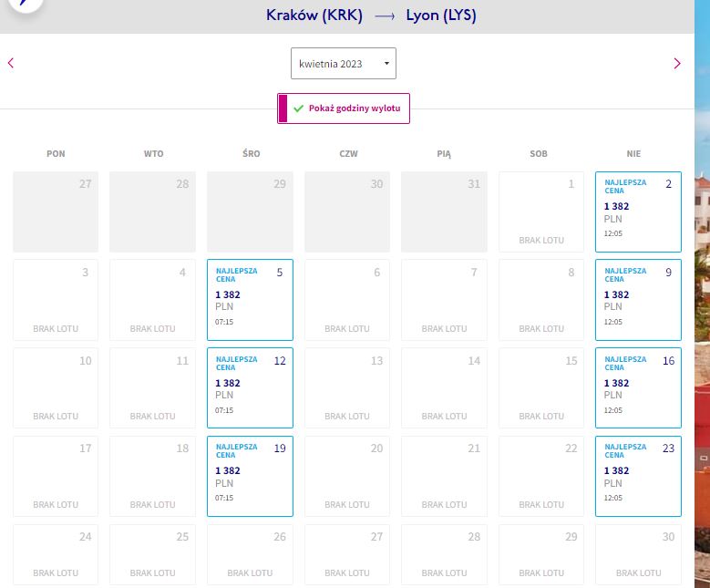
Task: Click April 25 cell marked BRAK LOTU
Action: 152,555
